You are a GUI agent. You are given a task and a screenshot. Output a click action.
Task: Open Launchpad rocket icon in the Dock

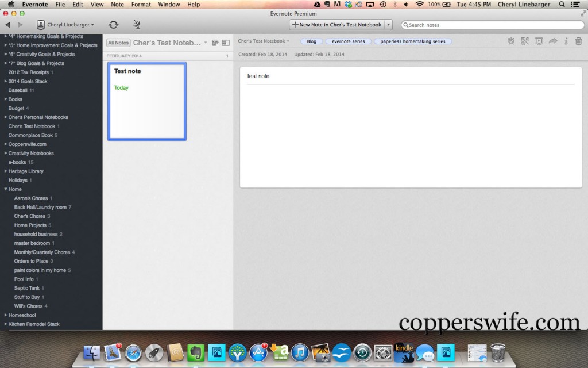pos(154,352)
